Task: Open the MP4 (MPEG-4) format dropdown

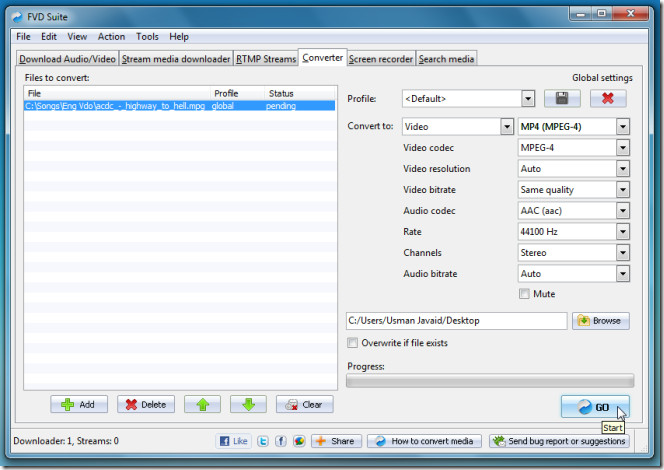Action: 622,127
